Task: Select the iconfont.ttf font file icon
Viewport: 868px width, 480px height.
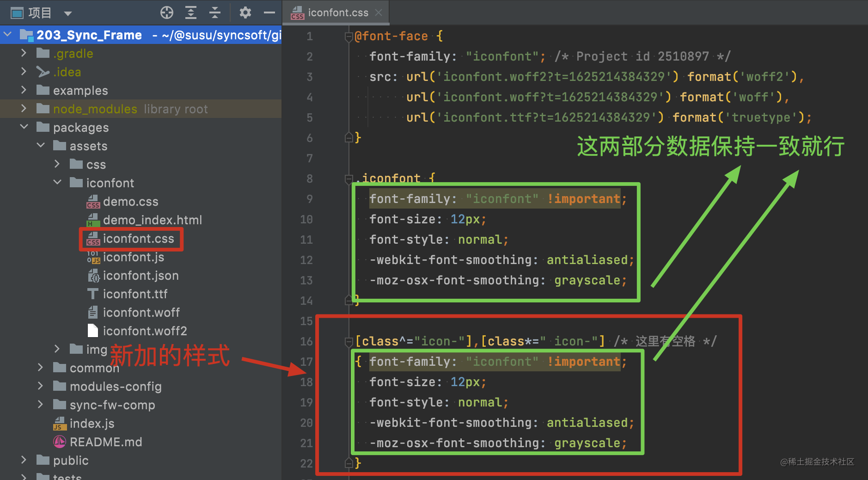Action: tap(93, 294)
